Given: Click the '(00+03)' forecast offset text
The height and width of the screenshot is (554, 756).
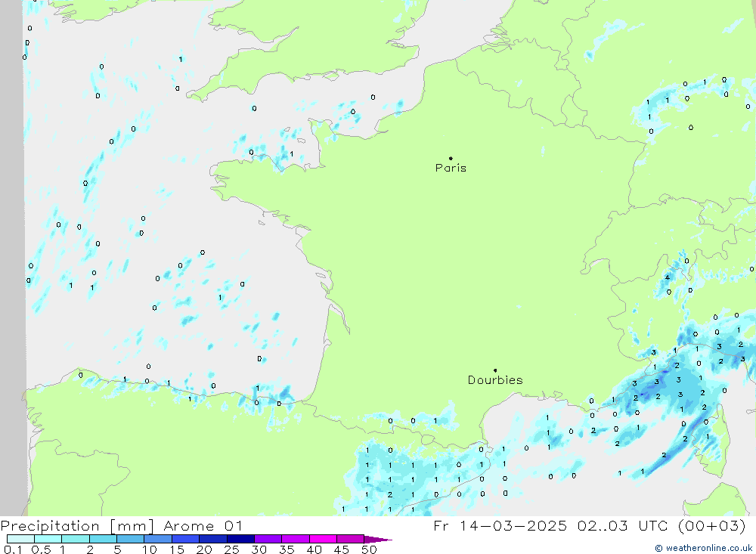Looking at the screenshot, I should (711, 525).
